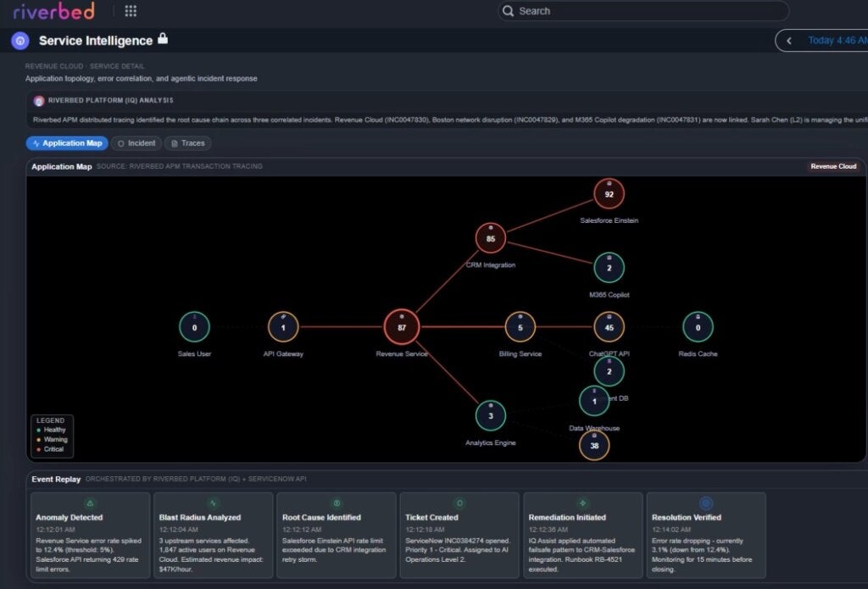Image resolution: width=868 pixels, height=589 pixels.
Task: Click the Root Cause Identified icon
Action: pos(337,503)
